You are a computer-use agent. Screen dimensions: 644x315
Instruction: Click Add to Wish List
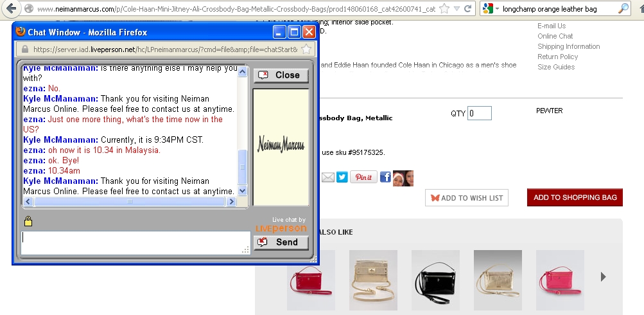pos(467,198)
